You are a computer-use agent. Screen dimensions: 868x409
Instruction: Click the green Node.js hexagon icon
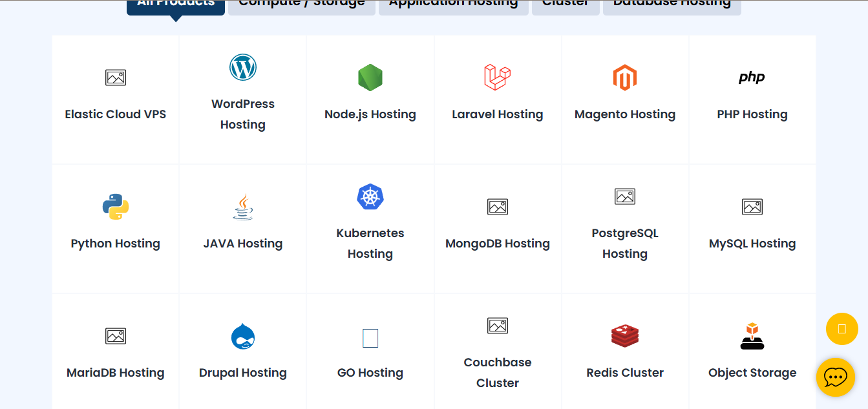[x=370, y=78]
